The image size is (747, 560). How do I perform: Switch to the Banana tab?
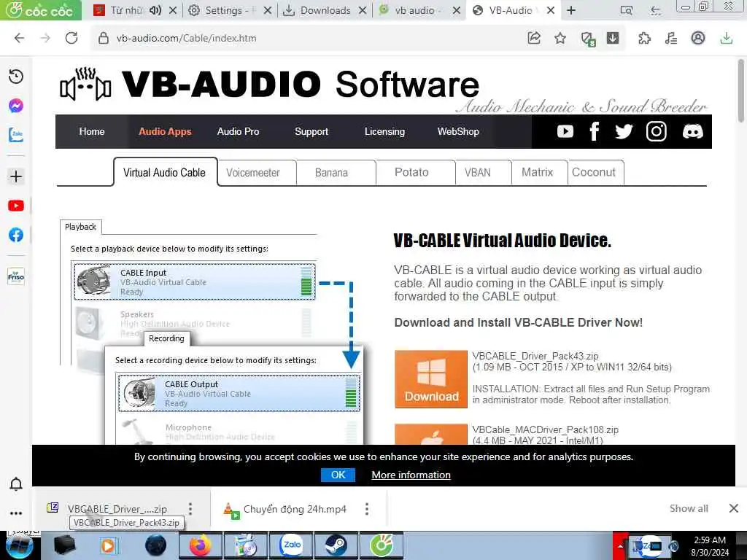pyautogui.click(x=332, y=172)
